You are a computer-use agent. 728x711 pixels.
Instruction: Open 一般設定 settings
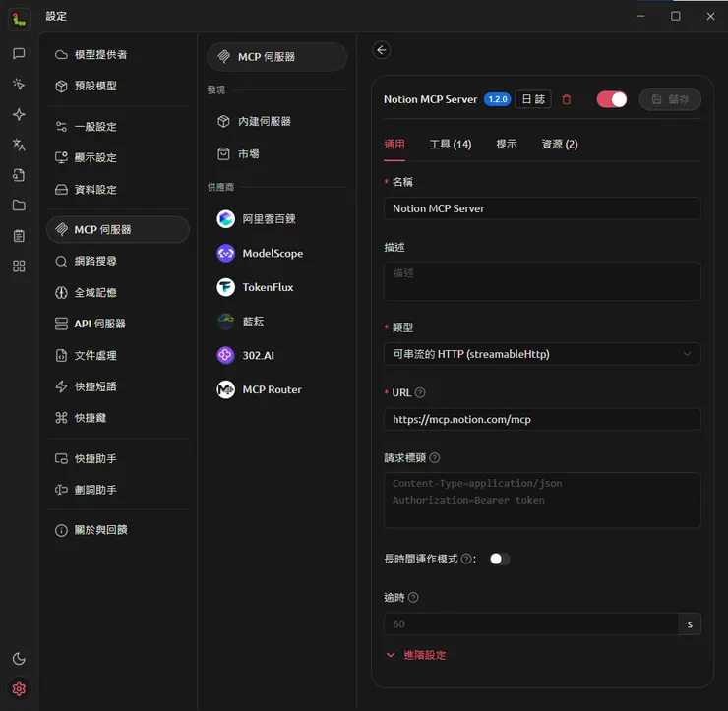pos(118,127)
